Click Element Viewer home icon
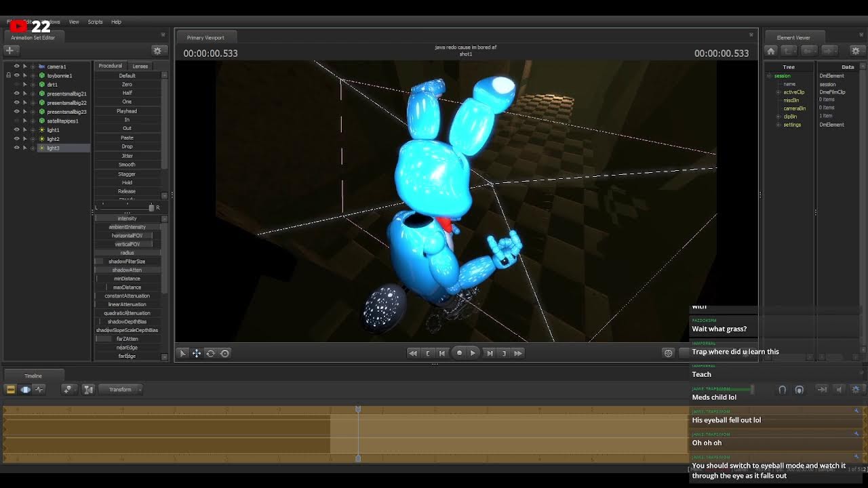 771,51
